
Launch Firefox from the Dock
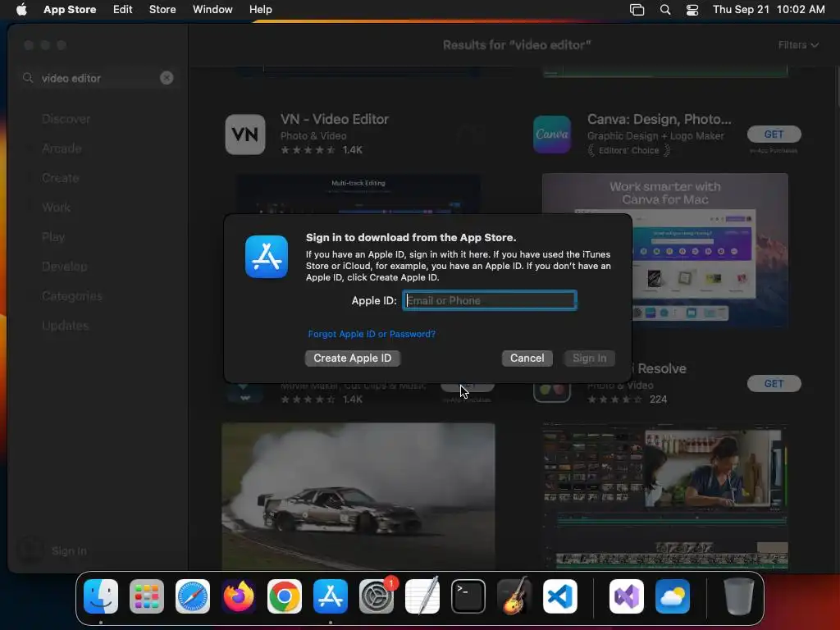239,596
